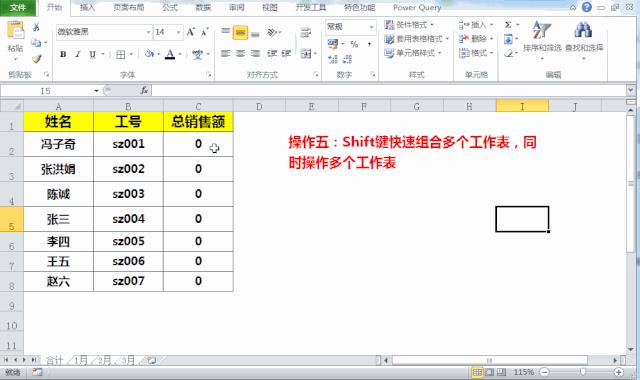Toggle Italic formatting
The image size is (640, 380).
(x=78, y=54)
